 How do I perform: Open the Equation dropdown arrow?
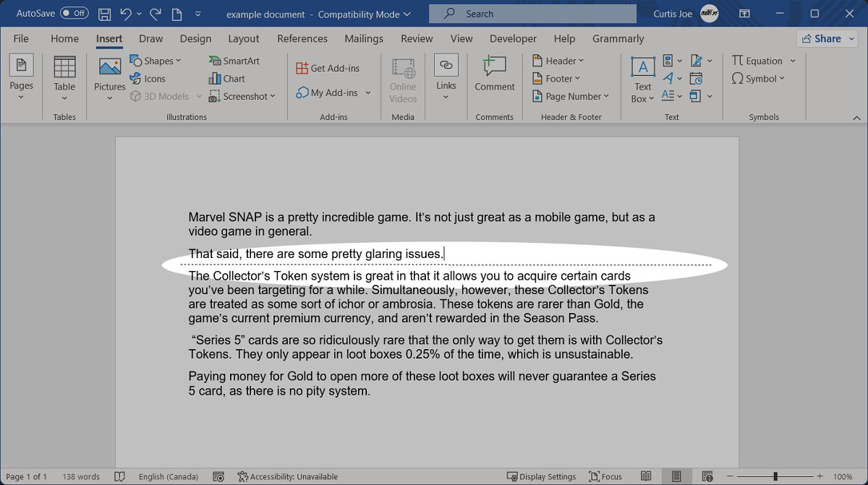coord(793,61)
